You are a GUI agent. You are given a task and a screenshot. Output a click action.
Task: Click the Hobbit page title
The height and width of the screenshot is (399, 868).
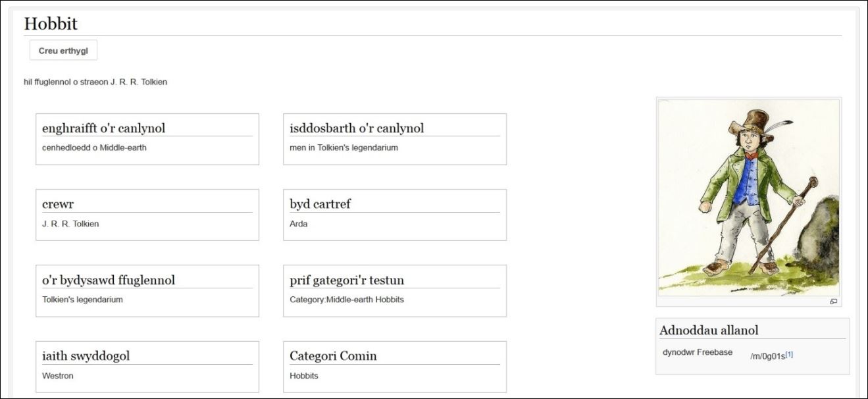pos(51,24)
